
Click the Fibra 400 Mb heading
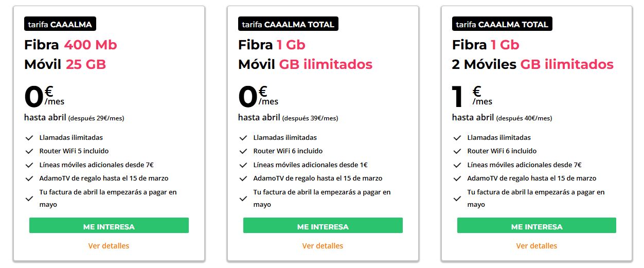coord(70,45)
